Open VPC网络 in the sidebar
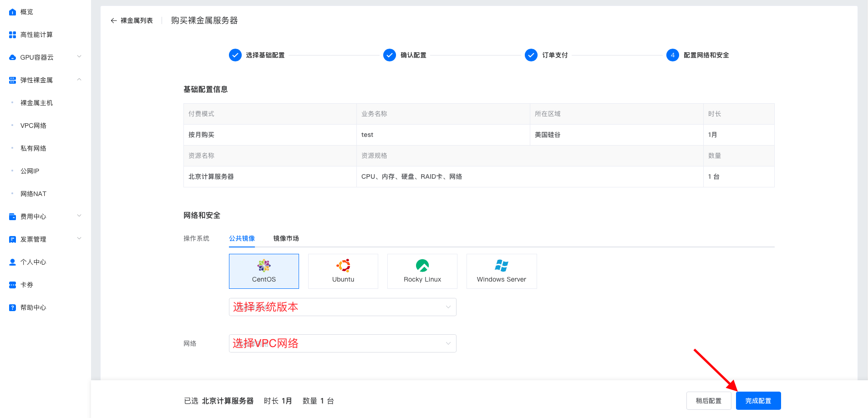This screenshot has width=868, height=418. [x=33, y=126]
